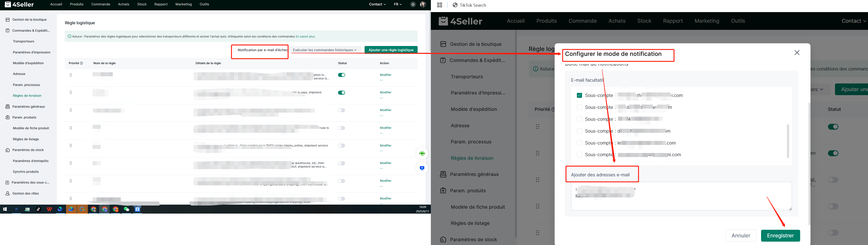Click the Gestion des rôles person icon

(x=8, y=193)
